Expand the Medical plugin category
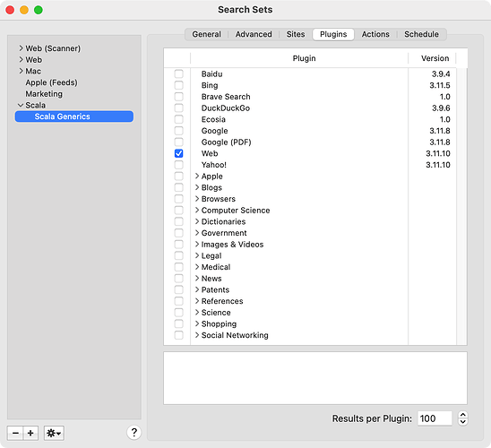This screenshot has width=491, height=448. [x=197, y=267]
